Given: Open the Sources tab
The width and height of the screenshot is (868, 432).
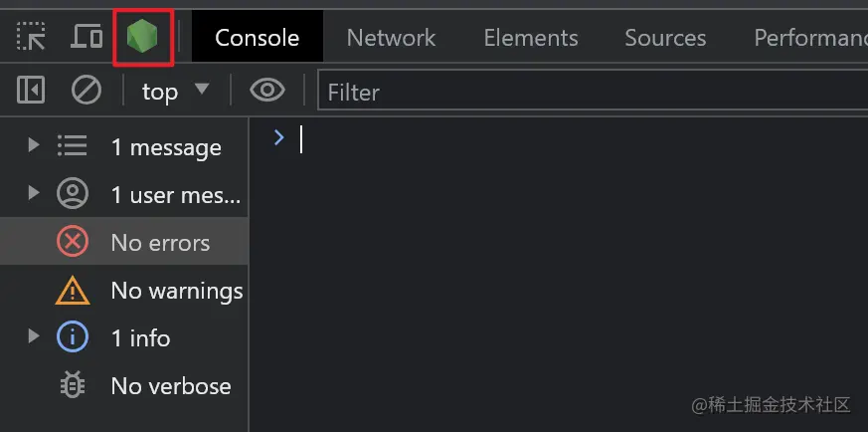Looking at the screenshot, I should pos(665,38).
